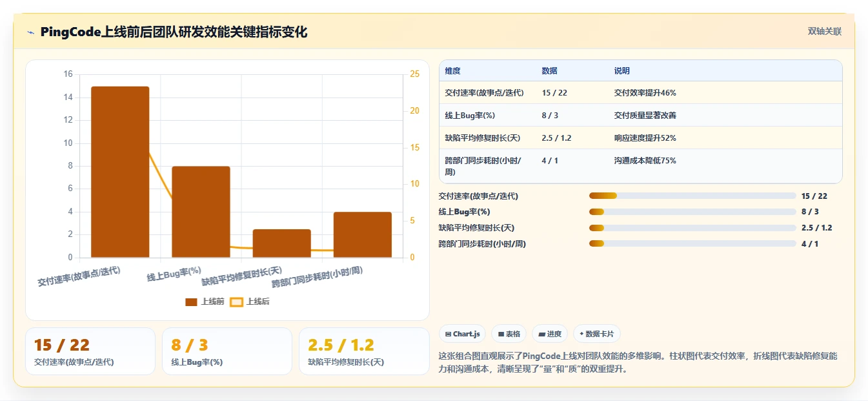Viewport: 868px width, 401px height.
Task: Click 2.5 / 1.2 value in the table
Action: click(x=556, y=138)
